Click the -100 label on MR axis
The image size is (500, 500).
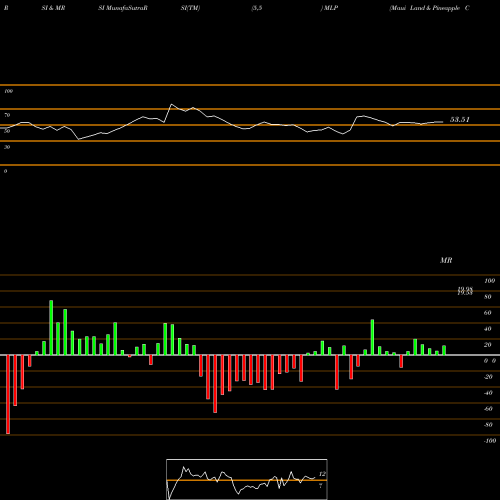pos(490,441)
